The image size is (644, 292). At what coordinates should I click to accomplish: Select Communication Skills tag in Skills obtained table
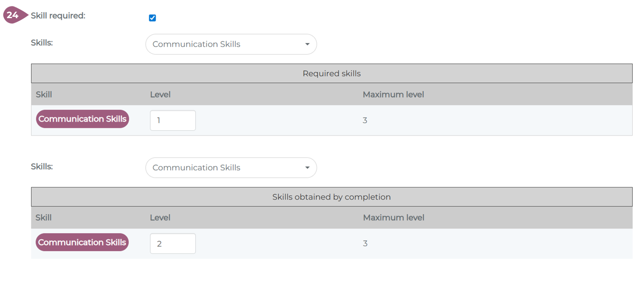pos(82,242)
